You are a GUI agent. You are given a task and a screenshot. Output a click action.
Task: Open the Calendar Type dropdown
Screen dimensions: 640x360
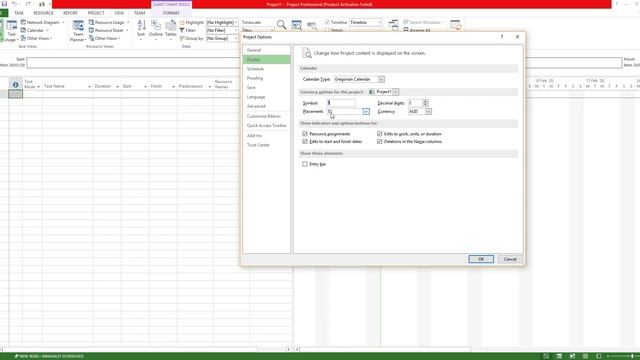click(x=381, y=79)
